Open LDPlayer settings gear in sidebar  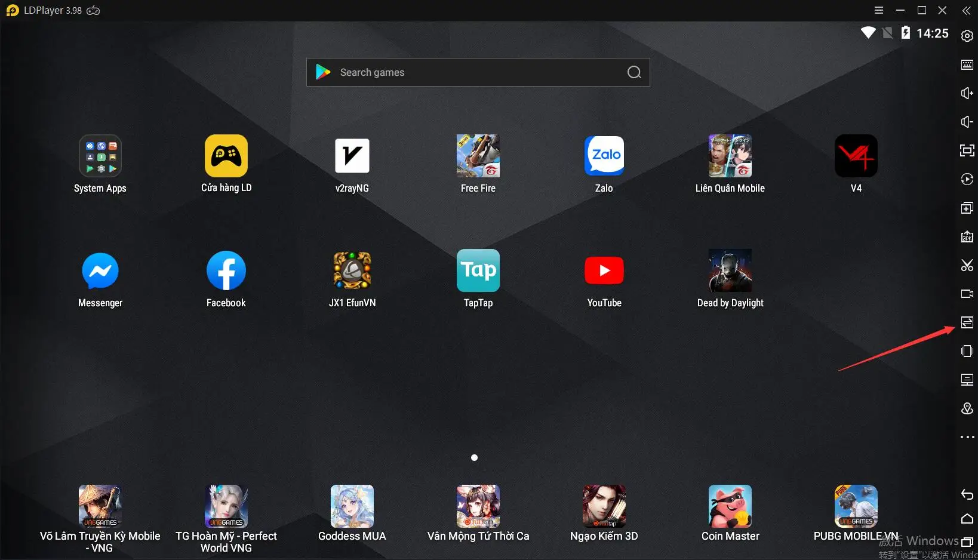coord(967,36)
